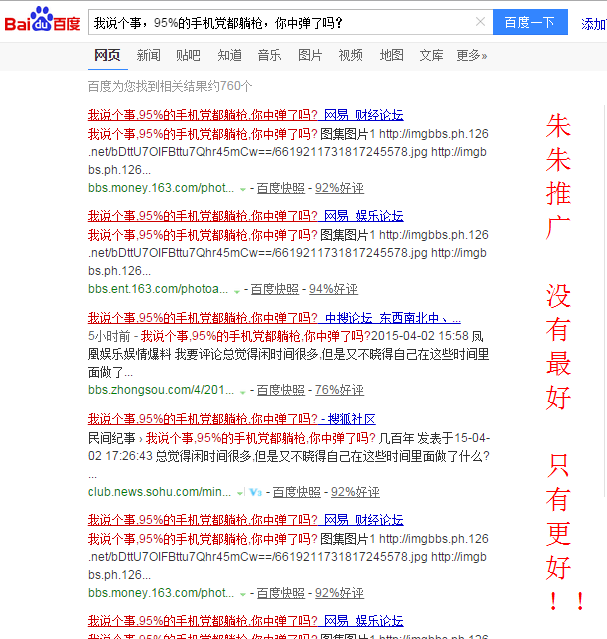This screenshot has height=639, width=607.
Task: Switch to the 音乐 tab
Action: (x=269, y=55)
